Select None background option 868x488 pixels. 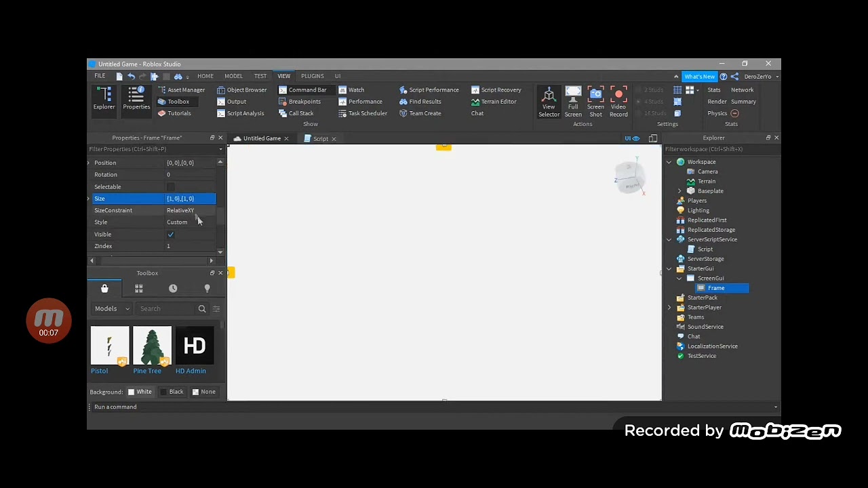click(203, 392)
